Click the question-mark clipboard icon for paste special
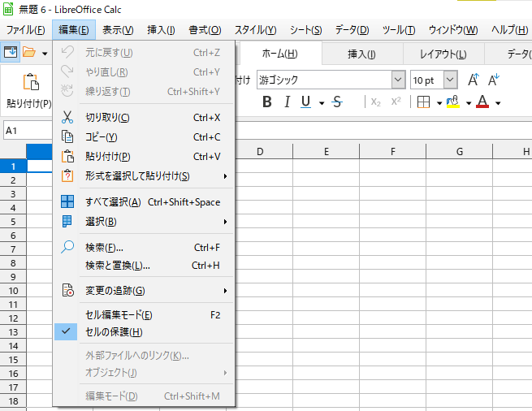This screenshot has width=532, height=411. (x=67, y=175)
